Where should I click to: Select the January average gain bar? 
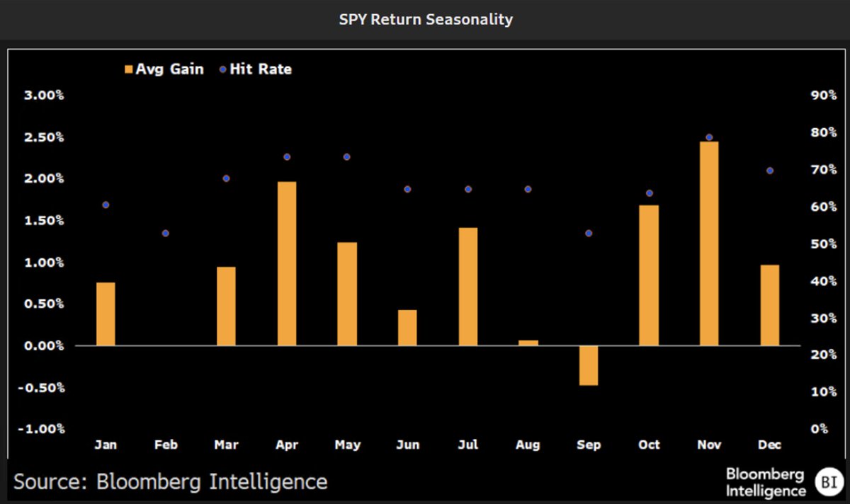pyautogui.click(x=106, y=314)
